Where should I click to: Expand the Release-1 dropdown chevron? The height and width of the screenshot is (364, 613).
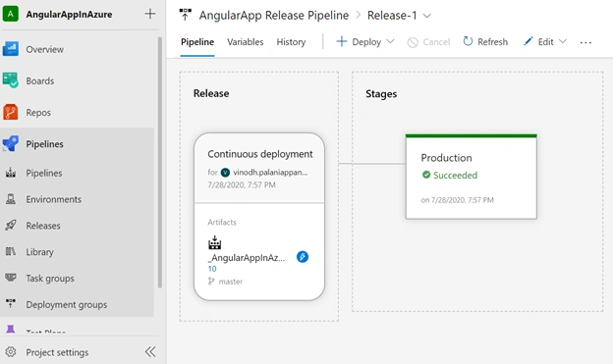click(x=427, y=16)
